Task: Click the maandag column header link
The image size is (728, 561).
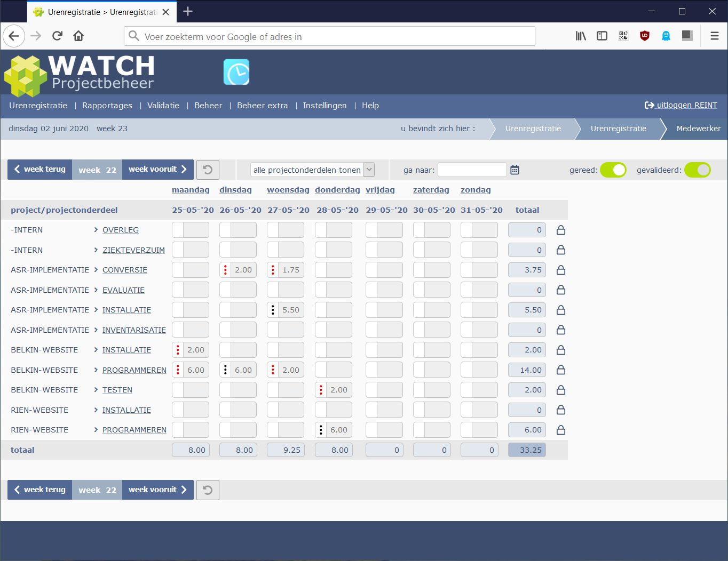Action: click(191, 190)
